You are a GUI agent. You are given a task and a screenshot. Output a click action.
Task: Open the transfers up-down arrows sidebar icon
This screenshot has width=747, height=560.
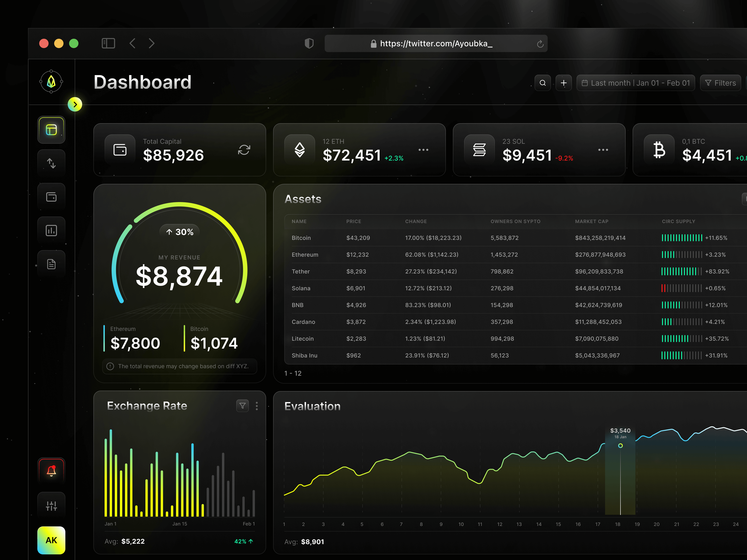(x=51, y=163)
